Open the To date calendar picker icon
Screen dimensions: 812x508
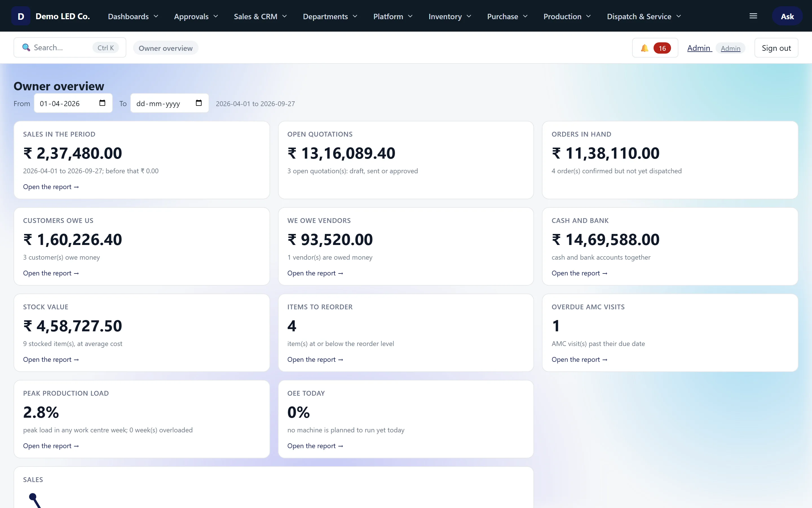pyautogui.click(x=199, y=103)
